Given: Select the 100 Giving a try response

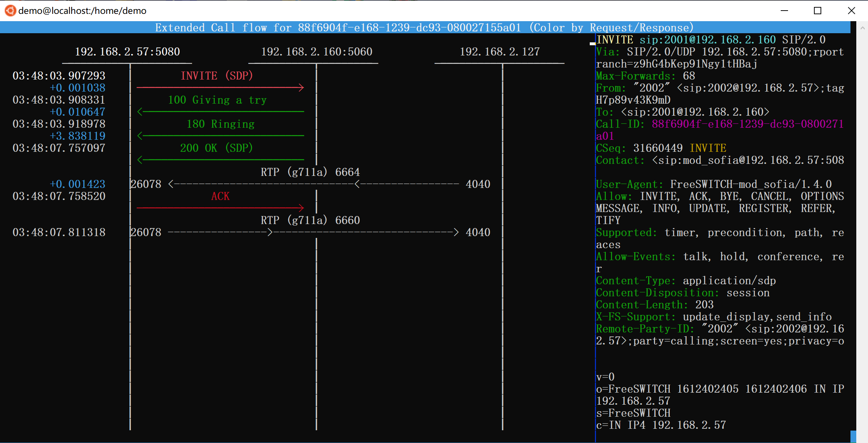Looking at the screenshot, I should 217,100.
